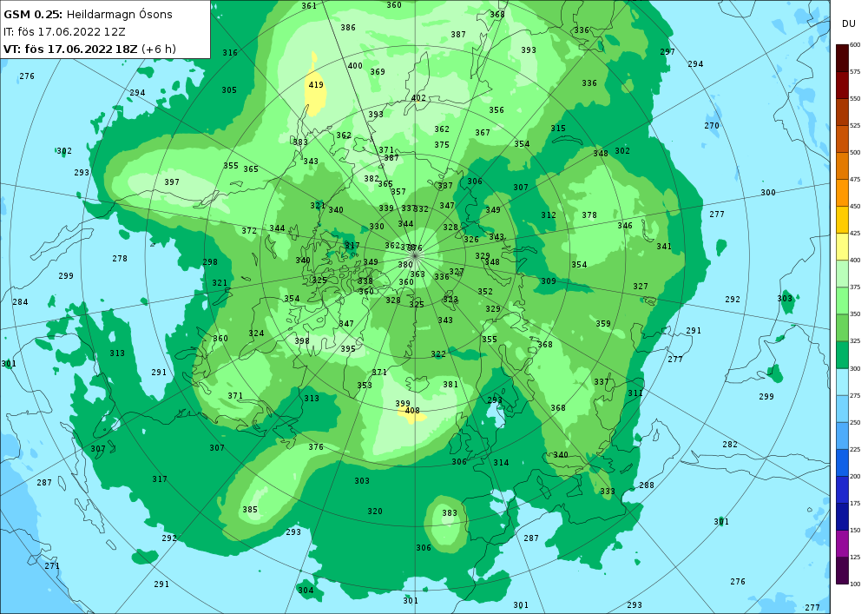Click the ozone value '314'

(501, 462)
